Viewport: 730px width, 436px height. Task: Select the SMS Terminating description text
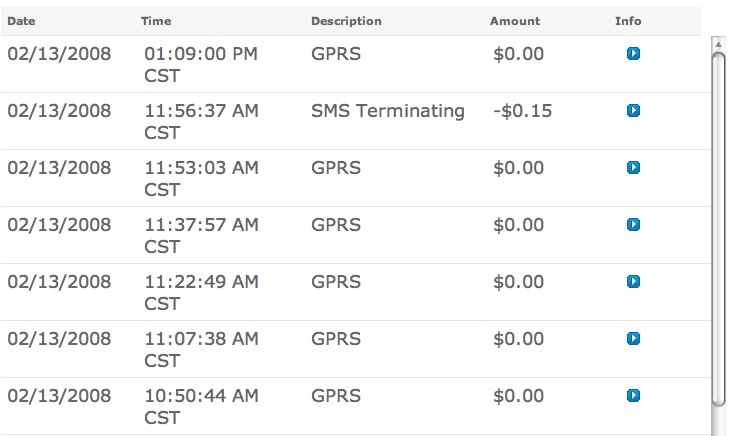click(388, 111)
